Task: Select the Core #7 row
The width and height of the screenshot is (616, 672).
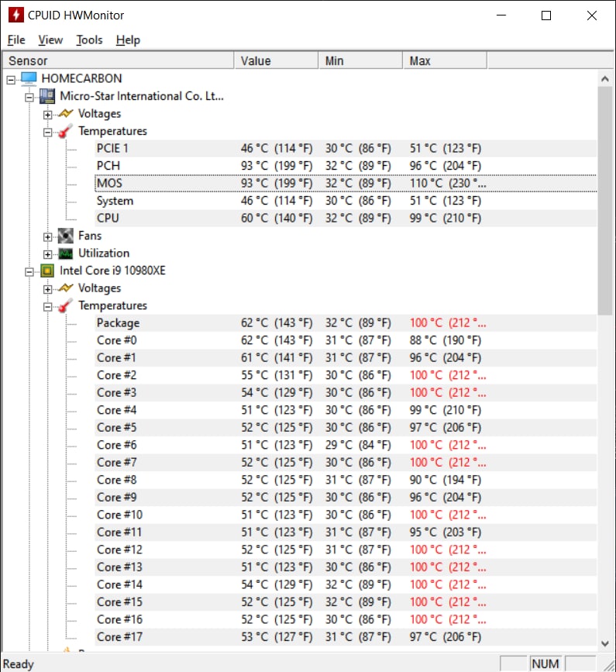Action: coord(346,463)
